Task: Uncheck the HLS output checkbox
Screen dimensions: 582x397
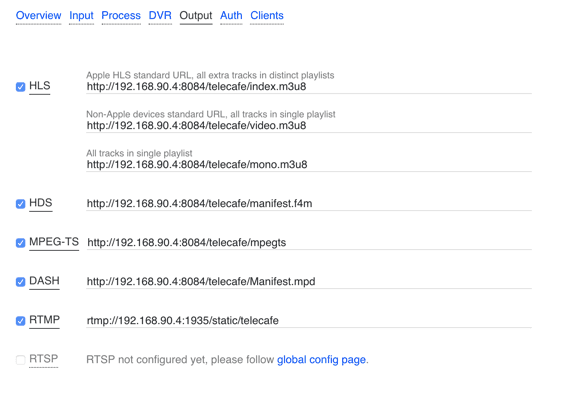Action: pyautogui.click(x=20, y=87)
